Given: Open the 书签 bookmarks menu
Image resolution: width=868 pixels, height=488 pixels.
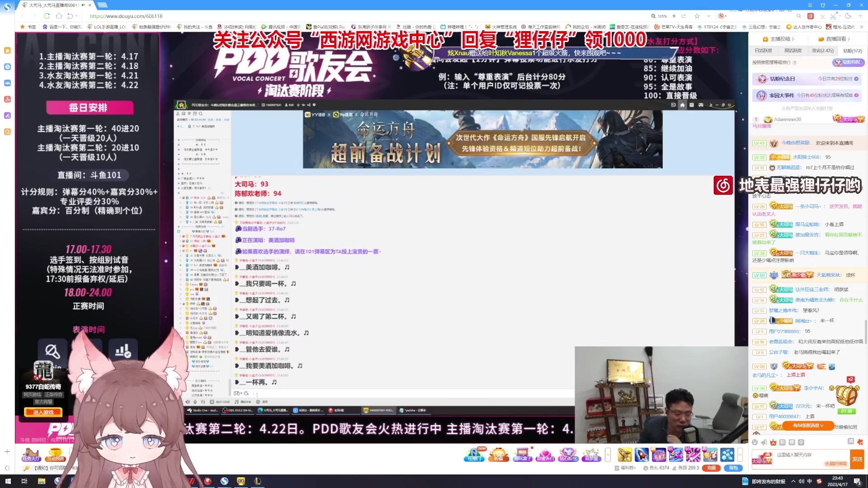Looking at the screenshot, I should [28, 27].
